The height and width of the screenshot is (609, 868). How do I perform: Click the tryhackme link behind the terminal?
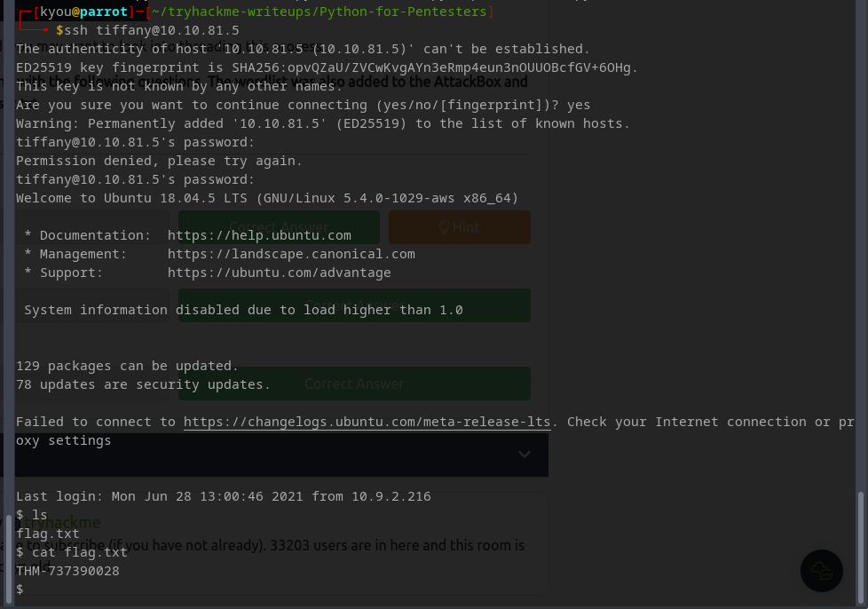pos(71,523)
